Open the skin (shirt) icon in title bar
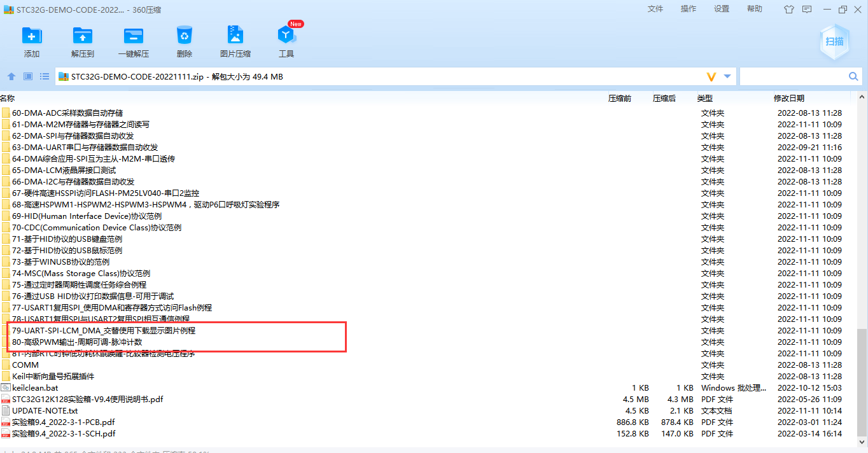868x453 pixels. coord(789,9)
